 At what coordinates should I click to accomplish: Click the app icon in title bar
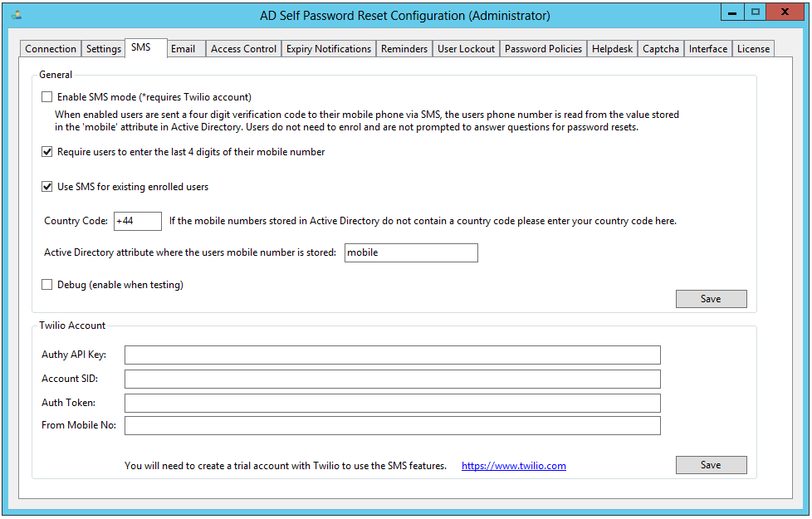pyautogui.click(x=17, y=15)
